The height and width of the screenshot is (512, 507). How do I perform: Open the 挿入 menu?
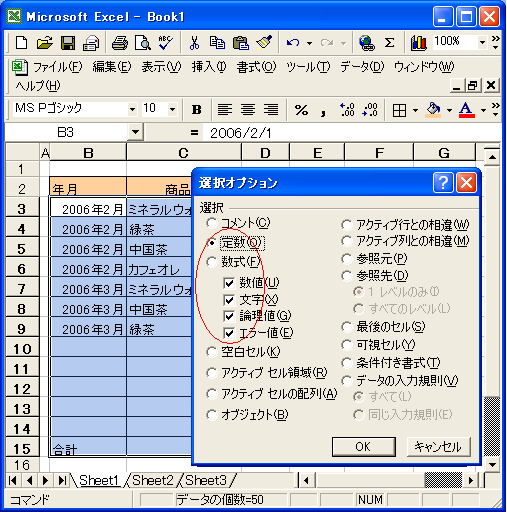pyautogui.click(x=209, y=67)
